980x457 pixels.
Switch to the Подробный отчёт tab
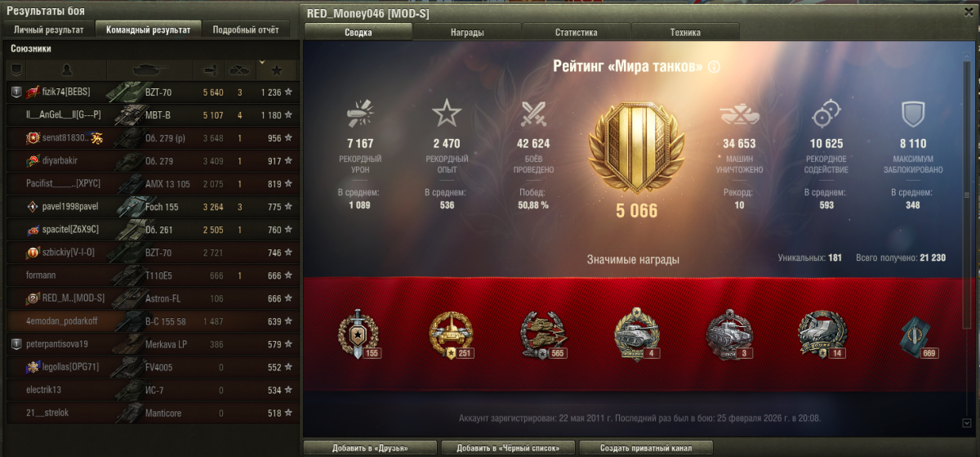pos(246,29)
